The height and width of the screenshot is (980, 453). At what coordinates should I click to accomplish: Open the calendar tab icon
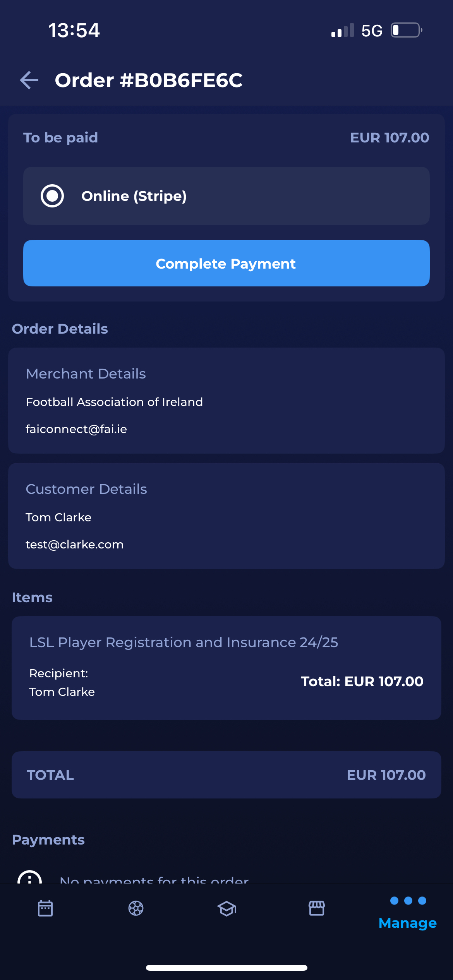point(45,908)
